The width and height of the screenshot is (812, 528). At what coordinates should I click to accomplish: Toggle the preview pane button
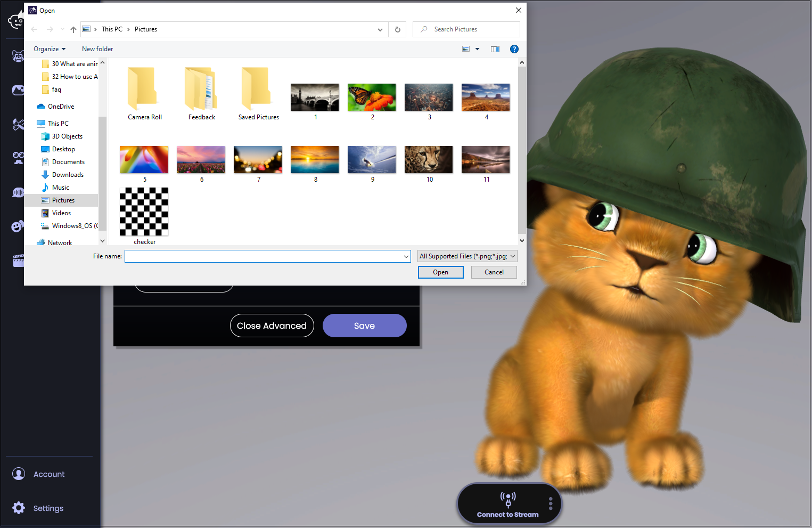pyautogui.click(x=495, y=49)
